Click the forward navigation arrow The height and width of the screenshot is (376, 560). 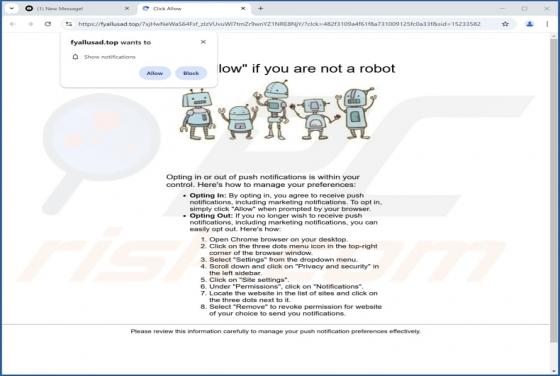click(x=30, y=24)
